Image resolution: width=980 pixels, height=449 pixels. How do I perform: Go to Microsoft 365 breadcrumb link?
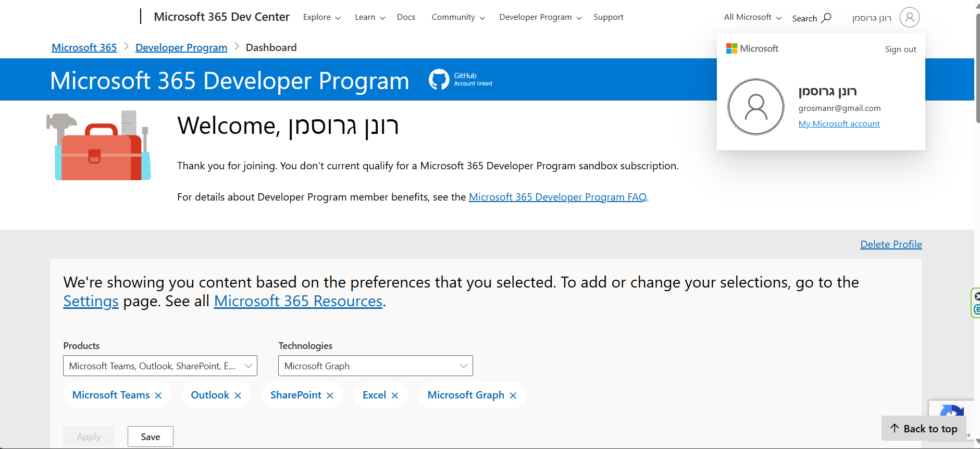click(x=84, y=47)
